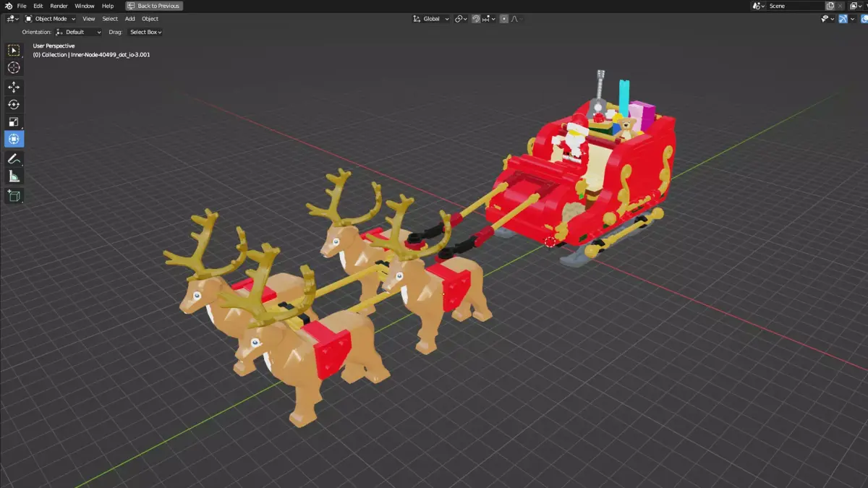This screenshot has height=488, width=868.
Task: Activate the 3D Cursor tool
Action: click(14, 67)
